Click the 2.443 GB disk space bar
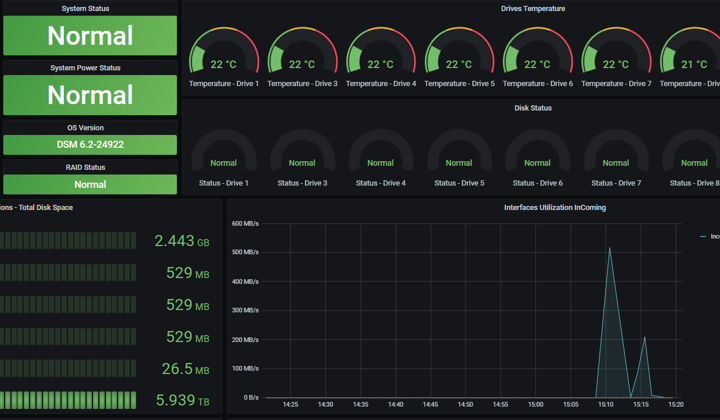The width and height of the screenshot is (720, 420). tap(68, 241)
